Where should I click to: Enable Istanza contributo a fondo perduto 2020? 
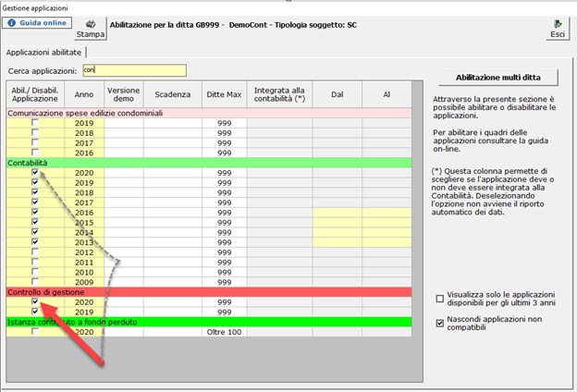pyautogui.click(x=35, y=332)
